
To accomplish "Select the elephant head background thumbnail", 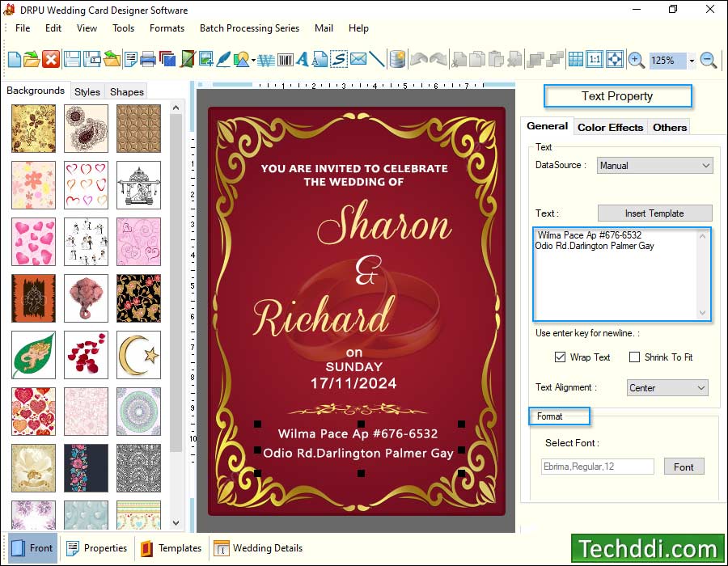I will [86, 298].
